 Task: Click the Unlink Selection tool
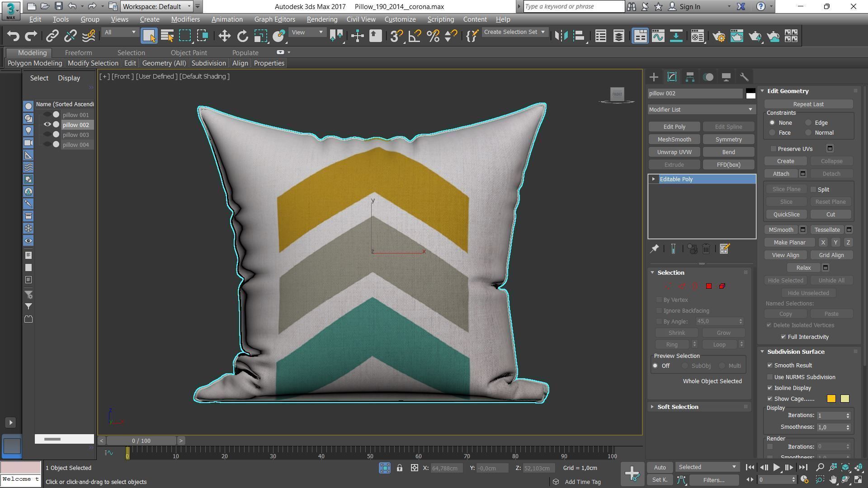pyautogui.click(x=70, y=36)
